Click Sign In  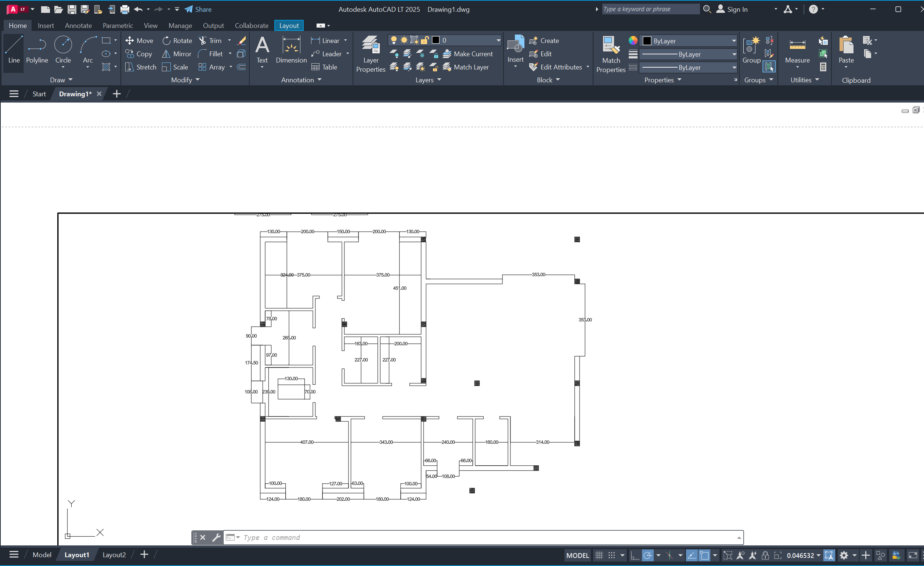[732, 10]
